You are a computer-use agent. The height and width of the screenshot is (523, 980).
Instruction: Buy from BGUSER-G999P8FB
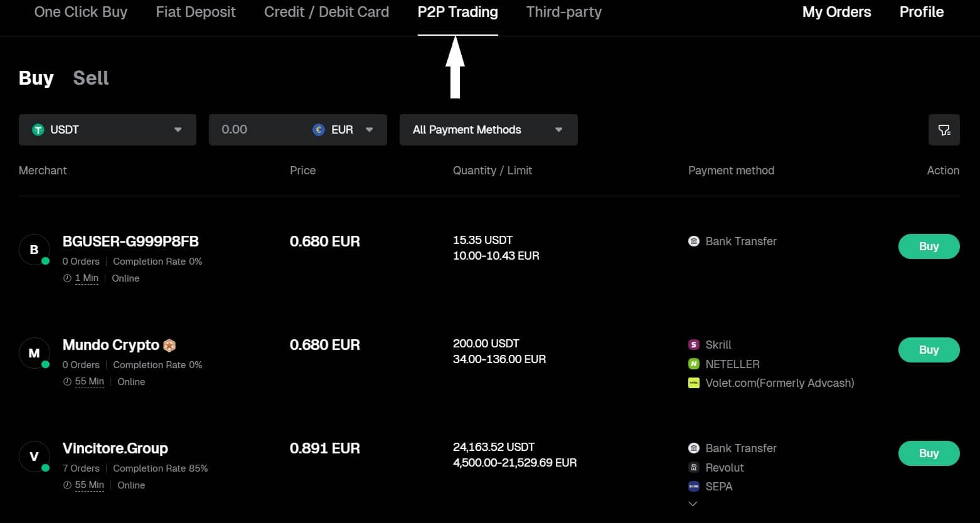[929, 246]
